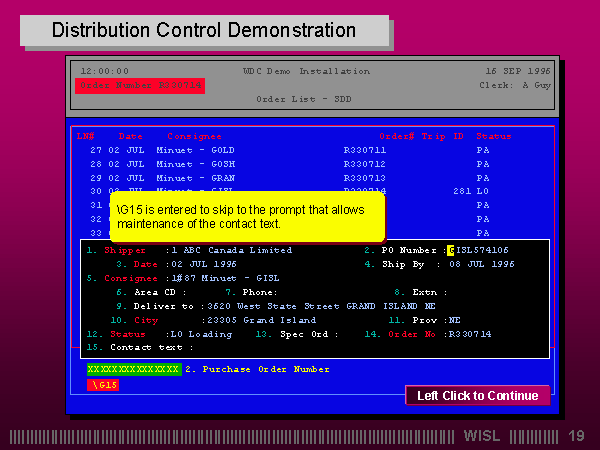Select the red Order Number R330714 banner
This screenshot has height=450, width=600.
coord(140,85)
